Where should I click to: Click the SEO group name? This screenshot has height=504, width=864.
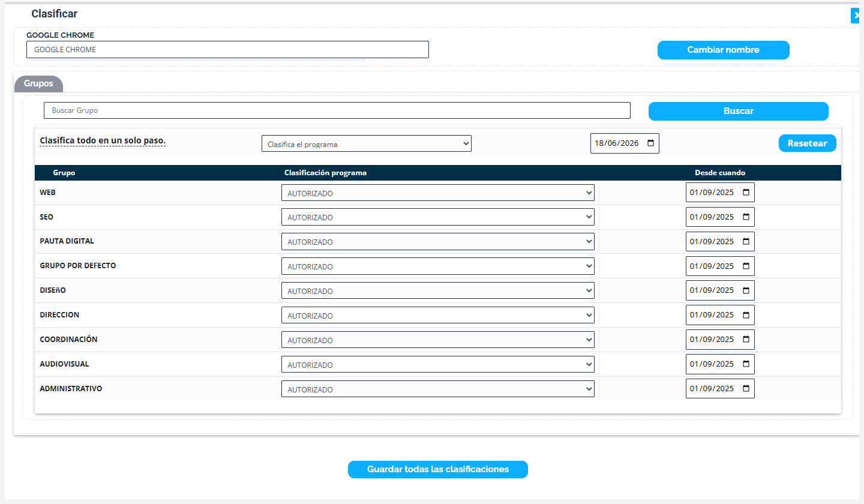[x=47, y=217]
